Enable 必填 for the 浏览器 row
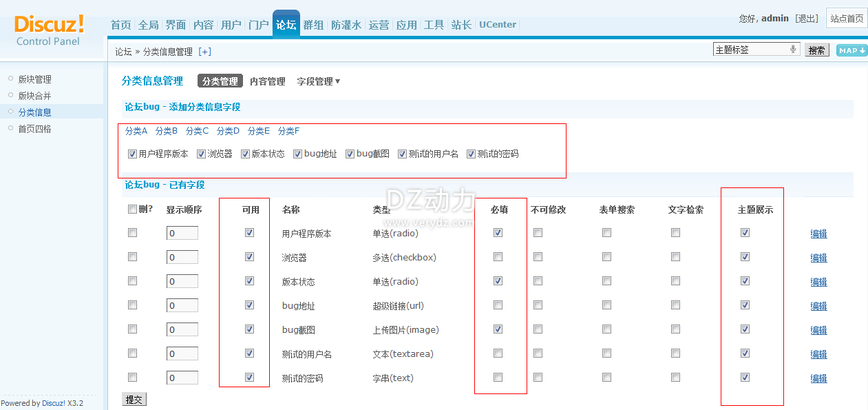The height and width of the screenshot is (410, 868). point(498,257)
